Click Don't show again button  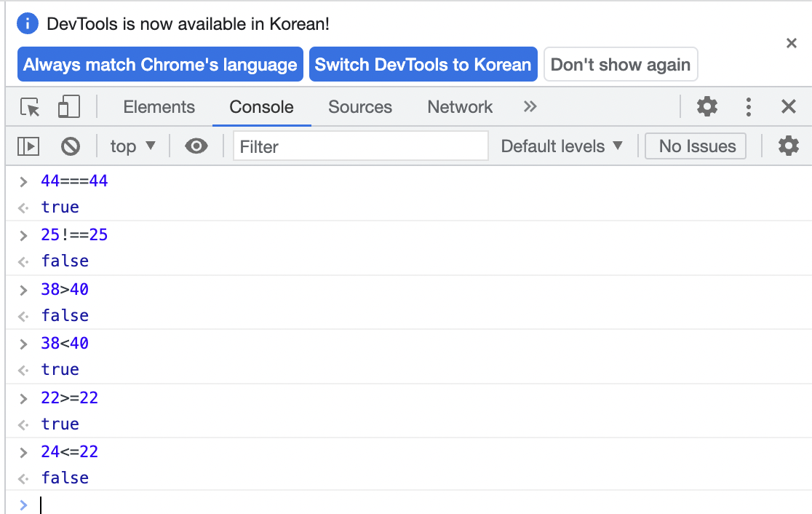point(621,64)
